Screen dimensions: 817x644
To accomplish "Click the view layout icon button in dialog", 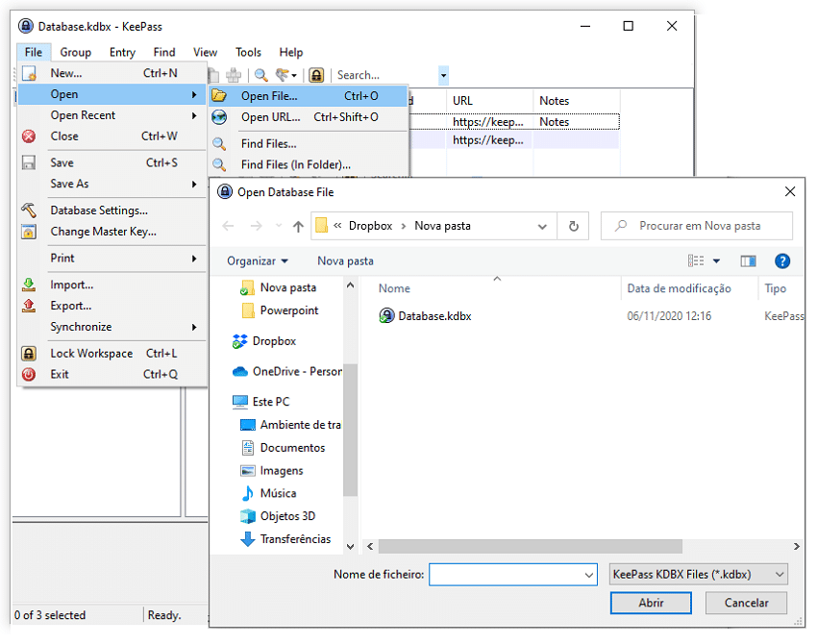I will [696, 261].
